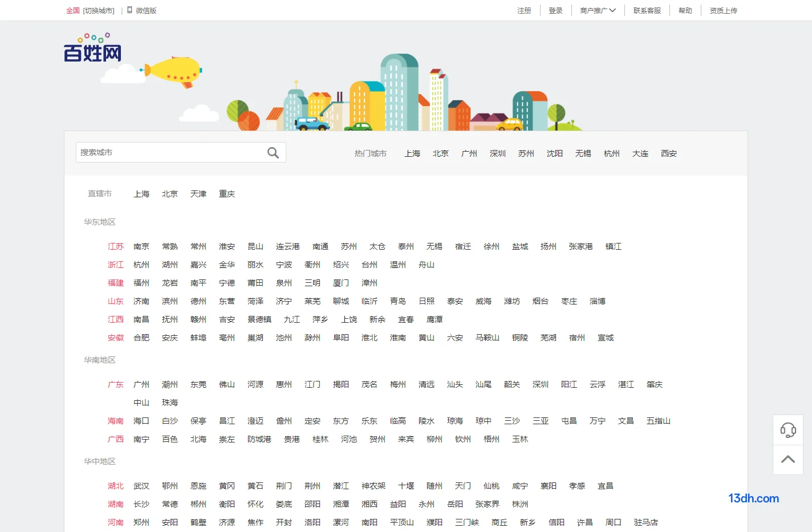Viewport: 812px width, 532px height.
Task: Select city 平顶山
Action: pyautogui.click(x=402, y=522)
